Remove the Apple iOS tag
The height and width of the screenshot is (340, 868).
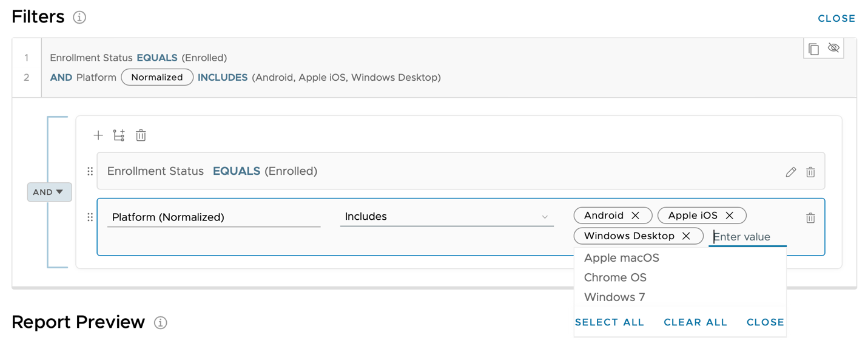pos(730,216)
